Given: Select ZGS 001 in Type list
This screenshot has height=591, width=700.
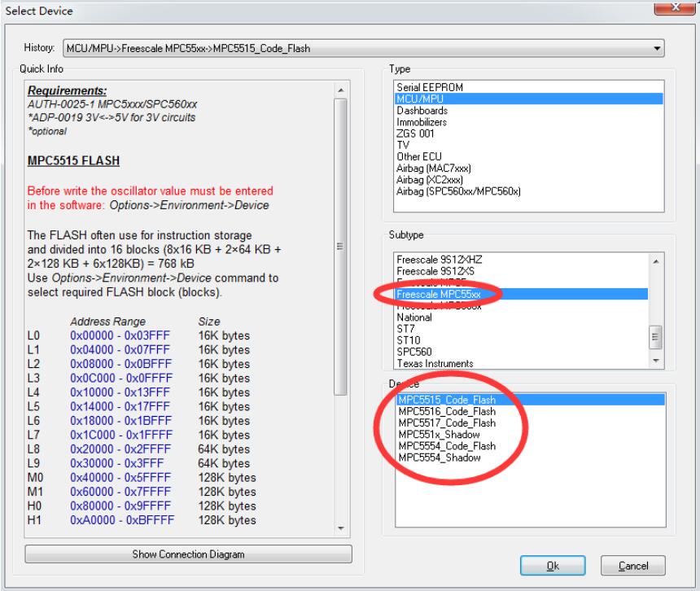Looking at the screenshot, I should 528,134.
